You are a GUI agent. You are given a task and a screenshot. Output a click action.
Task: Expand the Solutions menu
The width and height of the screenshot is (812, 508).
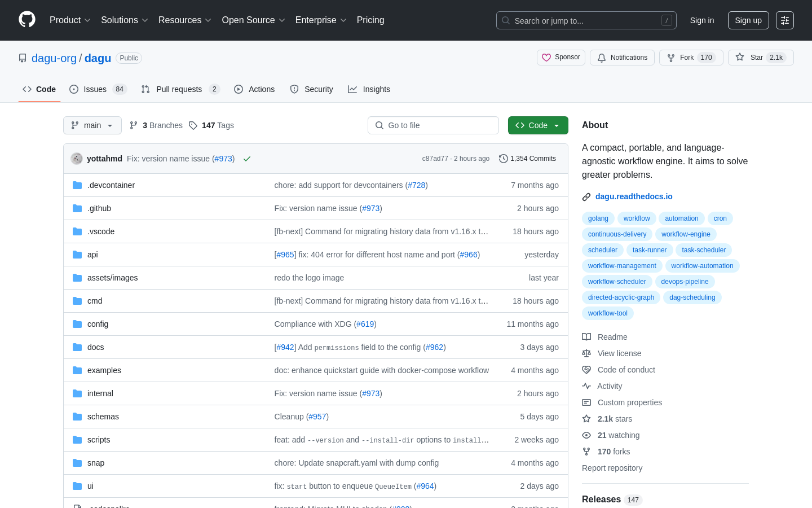pos(125,20)
